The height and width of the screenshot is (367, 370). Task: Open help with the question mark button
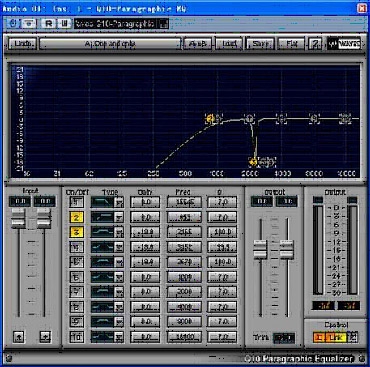(x=315, y=44)
